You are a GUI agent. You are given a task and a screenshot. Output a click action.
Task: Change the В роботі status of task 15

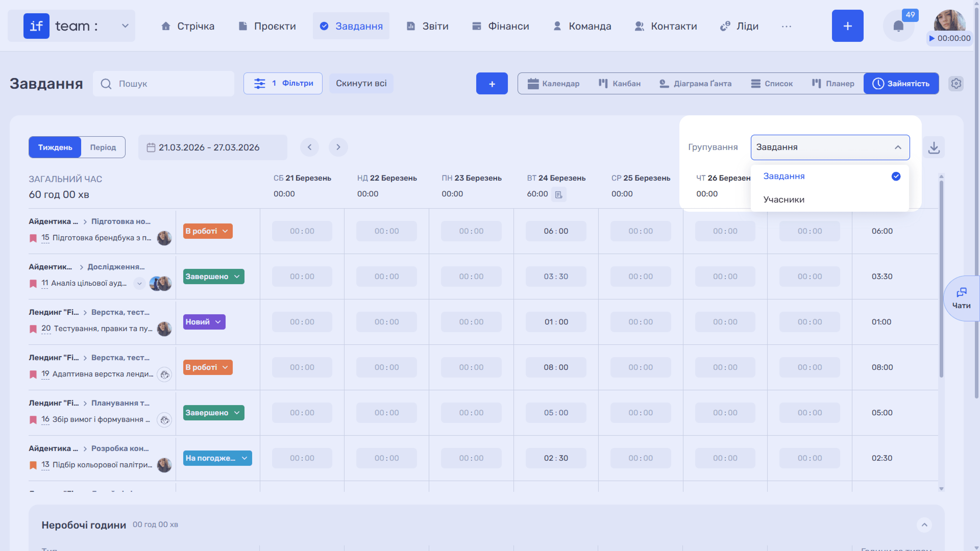pos(208,231)
